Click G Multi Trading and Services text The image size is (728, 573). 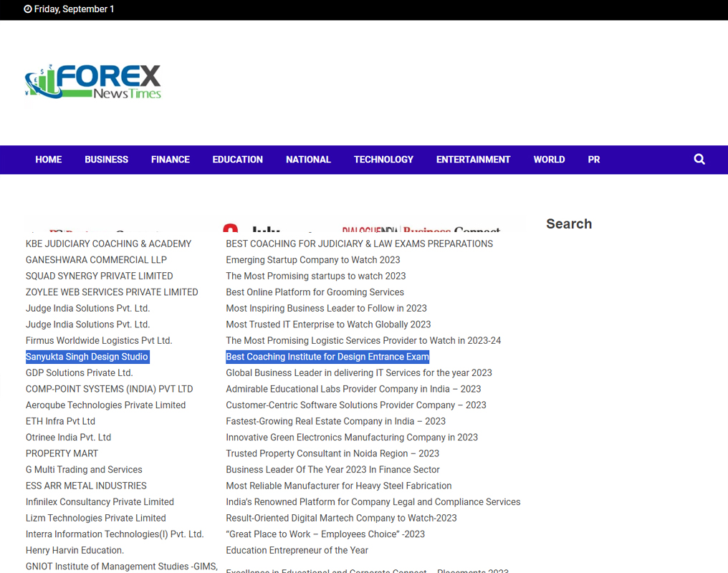84,470
